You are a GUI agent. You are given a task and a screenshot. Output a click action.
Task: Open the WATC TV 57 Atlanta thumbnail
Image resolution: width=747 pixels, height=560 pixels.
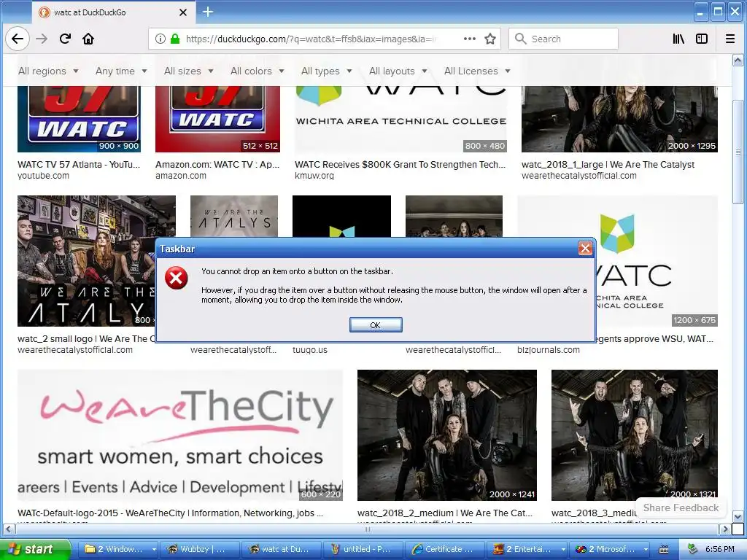(79, 119)
